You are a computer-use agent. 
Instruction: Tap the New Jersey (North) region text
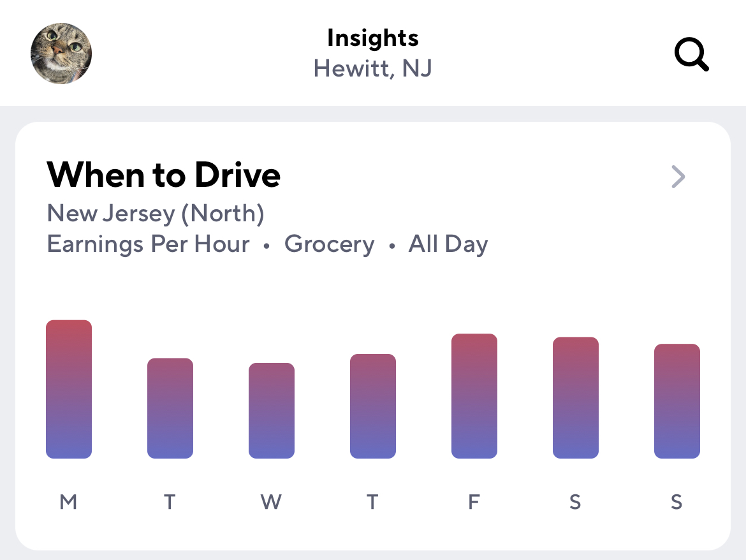(x=156, y=213)
